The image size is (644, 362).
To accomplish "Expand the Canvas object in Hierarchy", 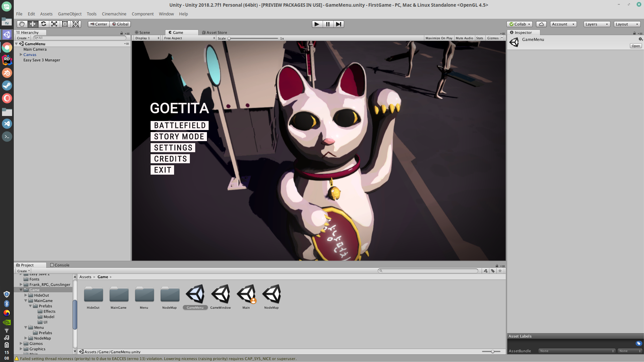I will pos(21,55).
